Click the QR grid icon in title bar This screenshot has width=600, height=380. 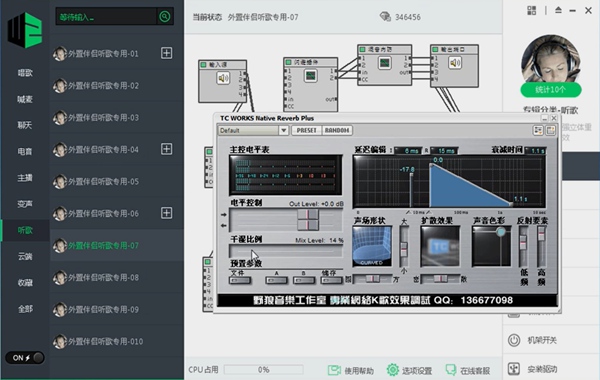[532, 10]
